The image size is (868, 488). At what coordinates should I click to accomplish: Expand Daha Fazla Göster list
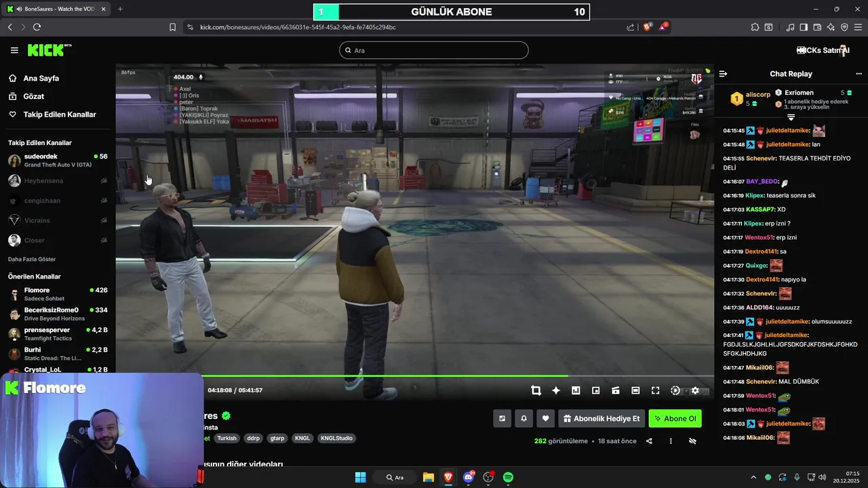32,260
